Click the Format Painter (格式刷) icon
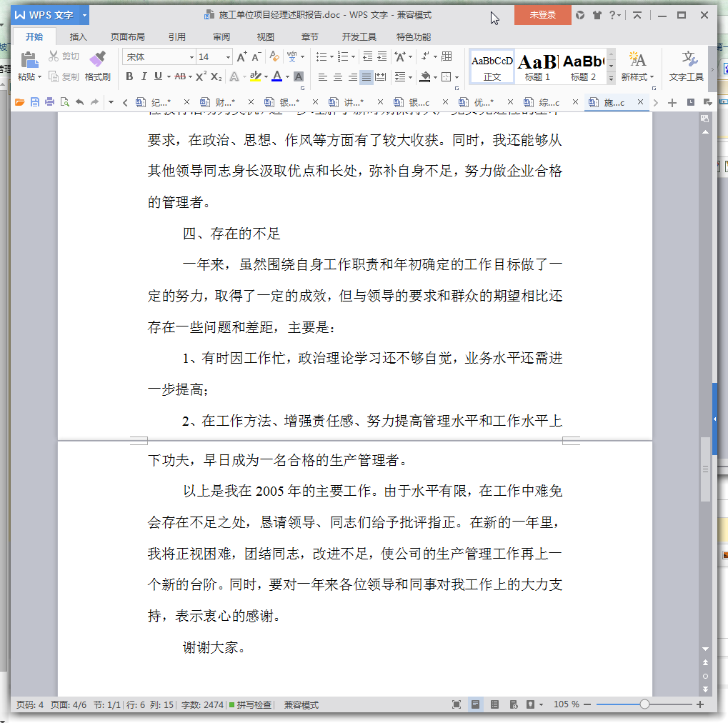 (x=97, y=59)
